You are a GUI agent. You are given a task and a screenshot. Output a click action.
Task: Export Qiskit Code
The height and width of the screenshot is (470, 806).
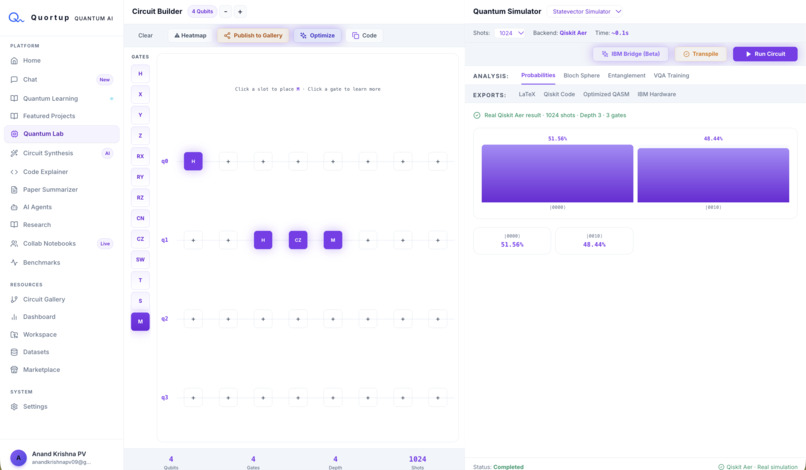559,95
